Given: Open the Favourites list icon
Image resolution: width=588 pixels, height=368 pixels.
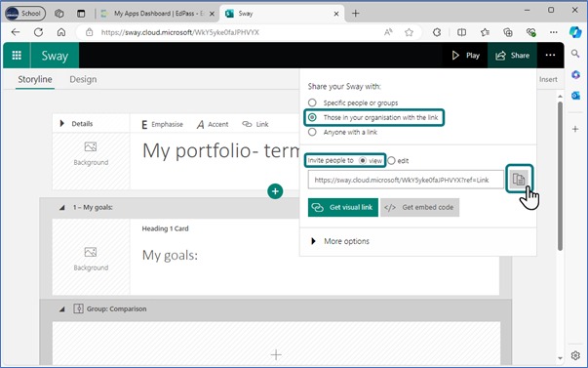Looking at the screenshot, I should [485, 32].
